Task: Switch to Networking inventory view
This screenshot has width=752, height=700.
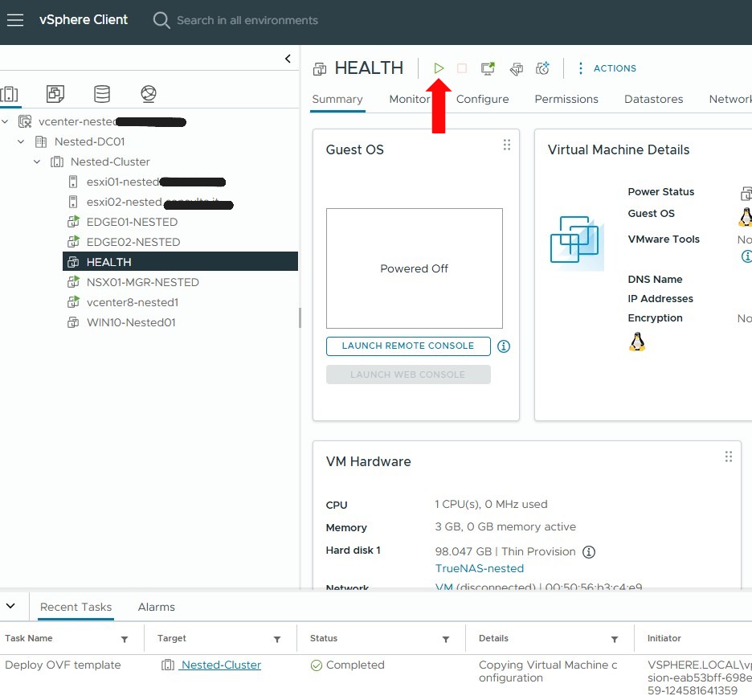Action: click(148, 93)
